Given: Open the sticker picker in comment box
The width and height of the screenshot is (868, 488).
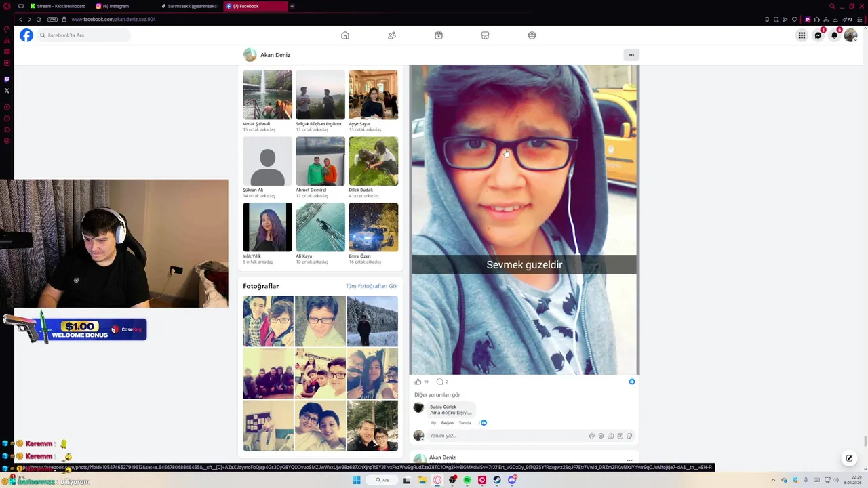Looking at the screenshot, I should pos(629,436).
